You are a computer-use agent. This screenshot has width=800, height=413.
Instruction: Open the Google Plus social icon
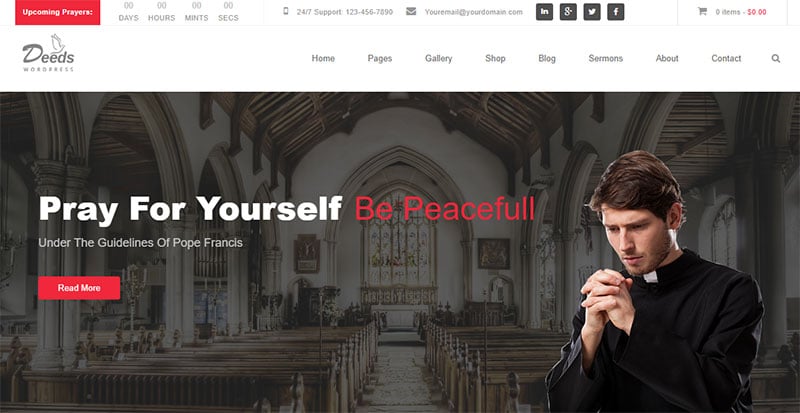[568, 12]
